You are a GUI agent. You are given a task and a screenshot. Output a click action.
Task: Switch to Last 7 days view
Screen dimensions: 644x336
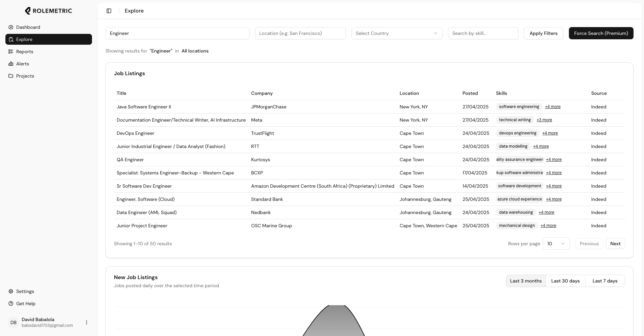coord(605,281)
